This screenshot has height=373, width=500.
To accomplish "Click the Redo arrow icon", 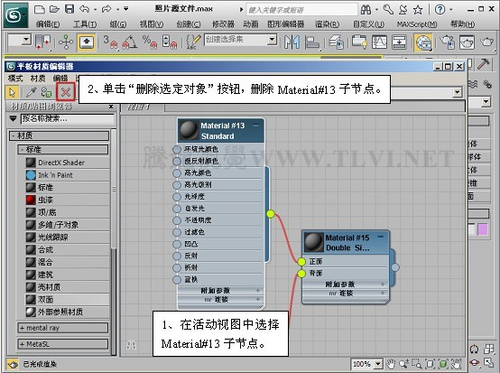I will [106, 9].
